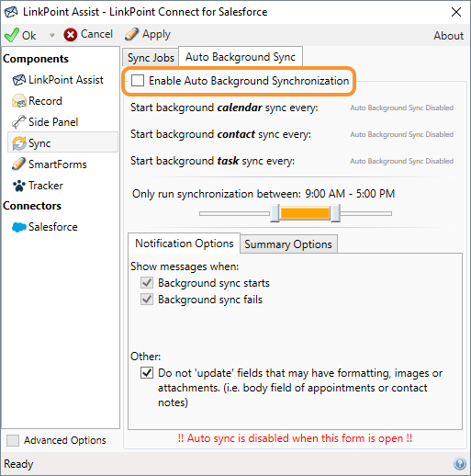471x476 pixels.
Task: Click the red Cancel X icon
Action: 71,35
